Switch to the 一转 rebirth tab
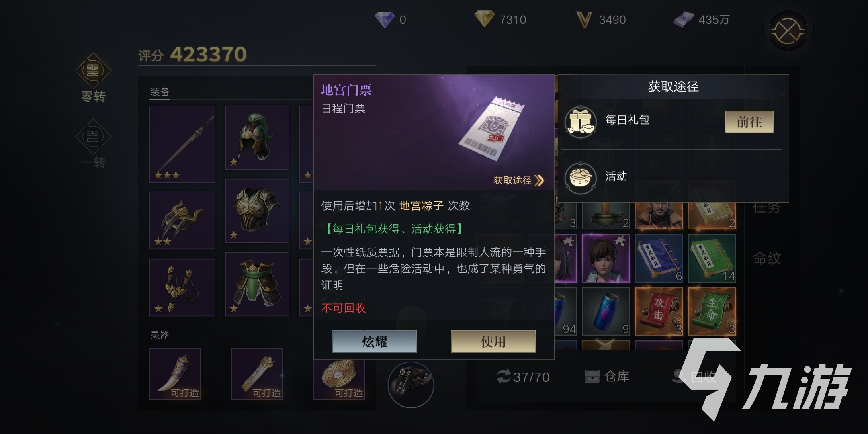This screenshot has width=868, height=434. click(93, 145)
